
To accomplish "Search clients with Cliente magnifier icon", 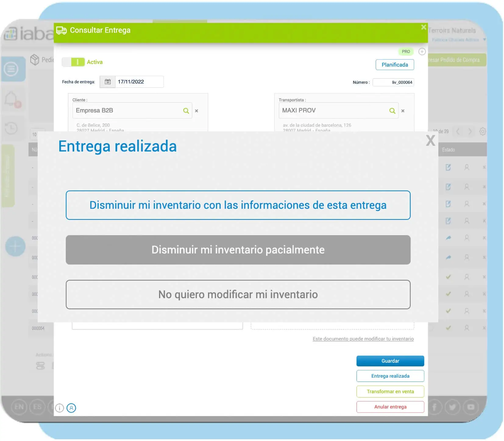I will [x=186, y=111].
